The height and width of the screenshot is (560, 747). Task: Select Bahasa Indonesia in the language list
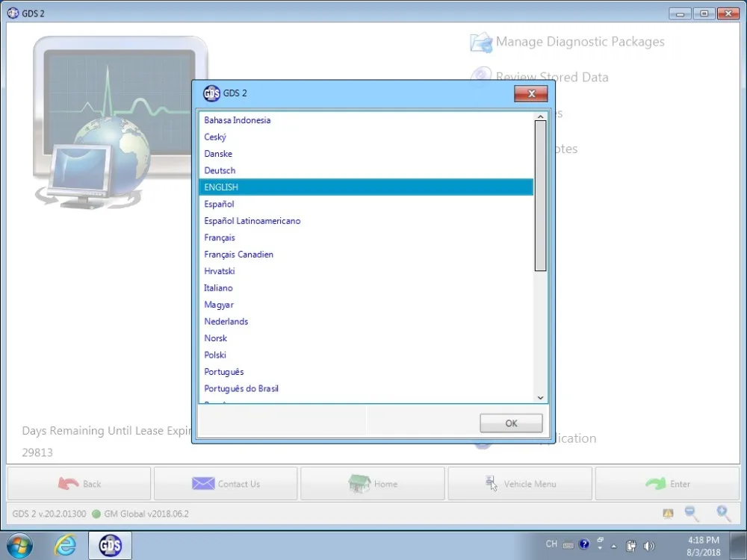pyautogui.click(x=366, y=120)
